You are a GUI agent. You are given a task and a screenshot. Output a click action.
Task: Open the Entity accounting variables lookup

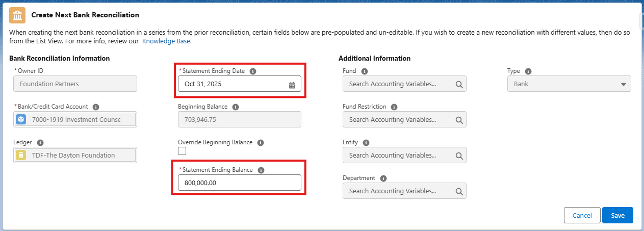coord(399,156)
